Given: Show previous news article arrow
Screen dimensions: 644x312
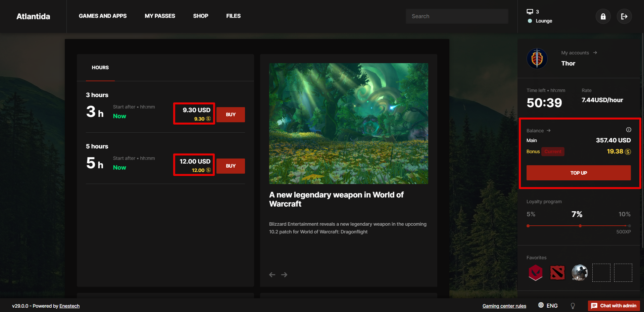Looking at the screenshot, I should click(272, 275).
